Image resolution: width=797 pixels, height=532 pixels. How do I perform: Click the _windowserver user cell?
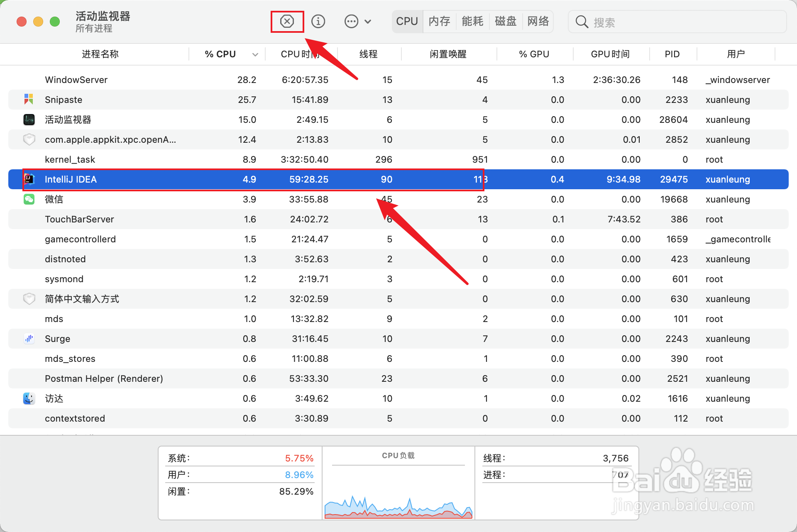pos(738,80)
